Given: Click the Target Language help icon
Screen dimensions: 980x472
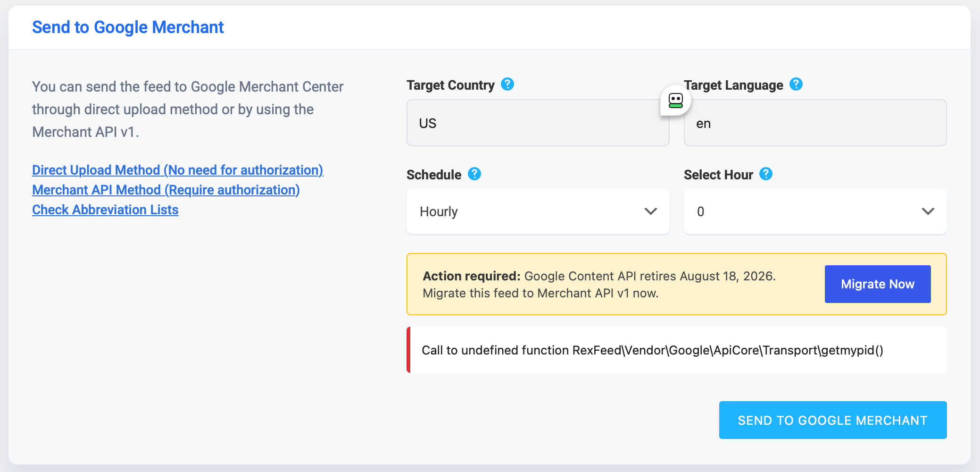Looking at the screenshot, I should (796, 84).
